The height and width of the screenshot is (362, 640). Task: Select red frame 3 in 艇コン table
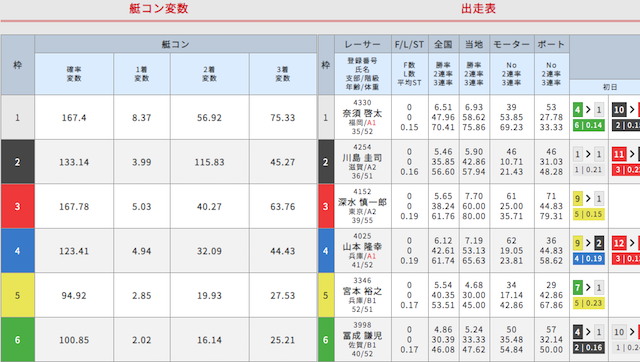18,207
